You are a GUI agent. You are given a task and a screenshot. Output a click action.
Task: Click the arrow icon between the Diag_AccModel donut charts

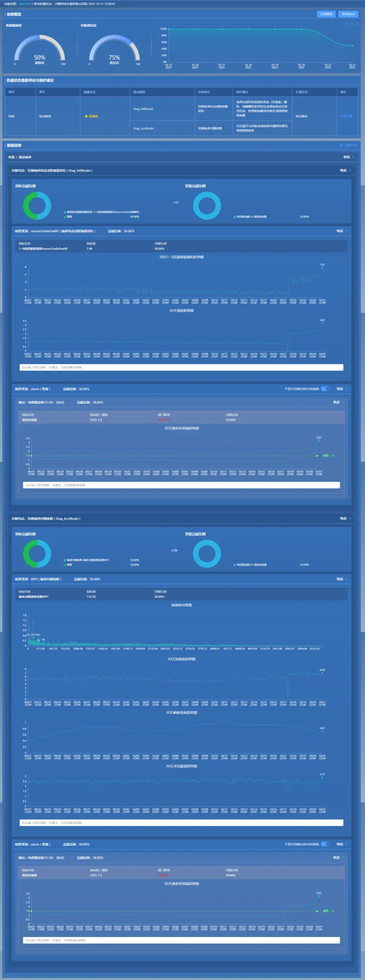click(175, 550)
